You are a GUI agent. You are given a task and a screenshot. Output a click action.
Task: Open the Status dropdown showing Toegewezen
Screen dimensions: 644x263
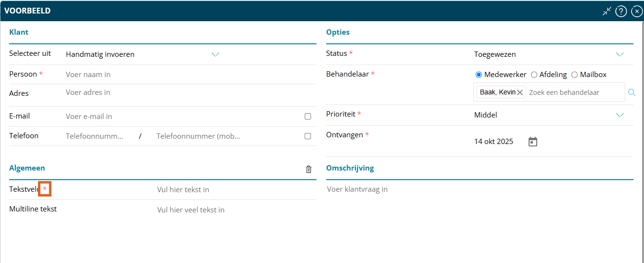(619, 54)
